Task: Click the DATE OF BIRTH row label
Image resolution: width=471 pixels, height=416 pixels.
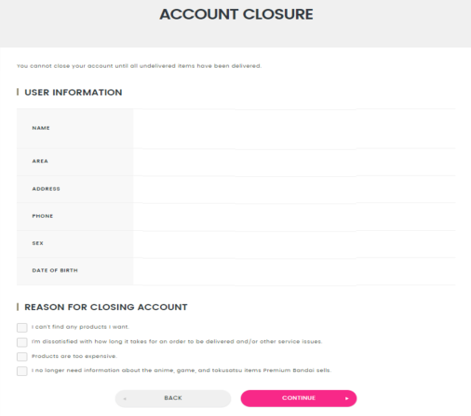Action: (55, 270)
